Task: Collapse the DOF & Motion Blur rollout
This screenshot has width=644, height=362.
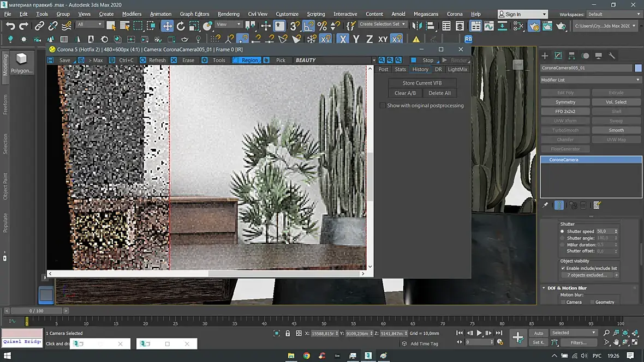Action: point(567,288)
